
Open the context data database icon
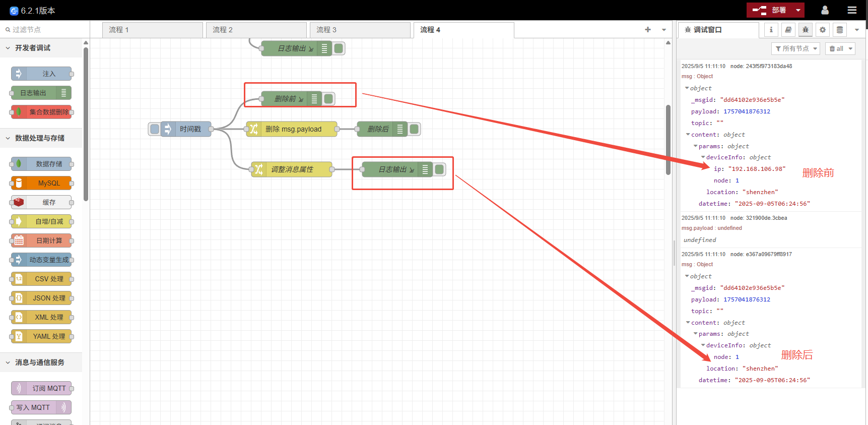click(839, 30)
